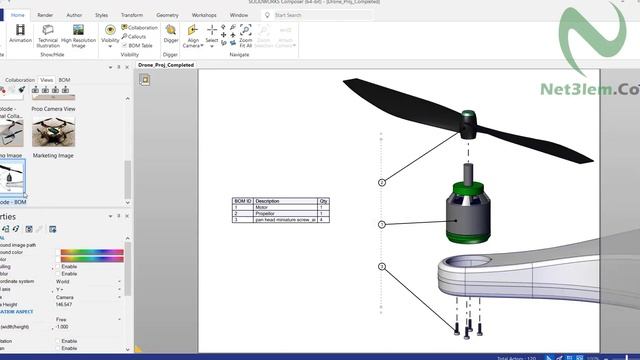Open the Properties panel options arrow
The image size is (640, 360).
(110, 216)
